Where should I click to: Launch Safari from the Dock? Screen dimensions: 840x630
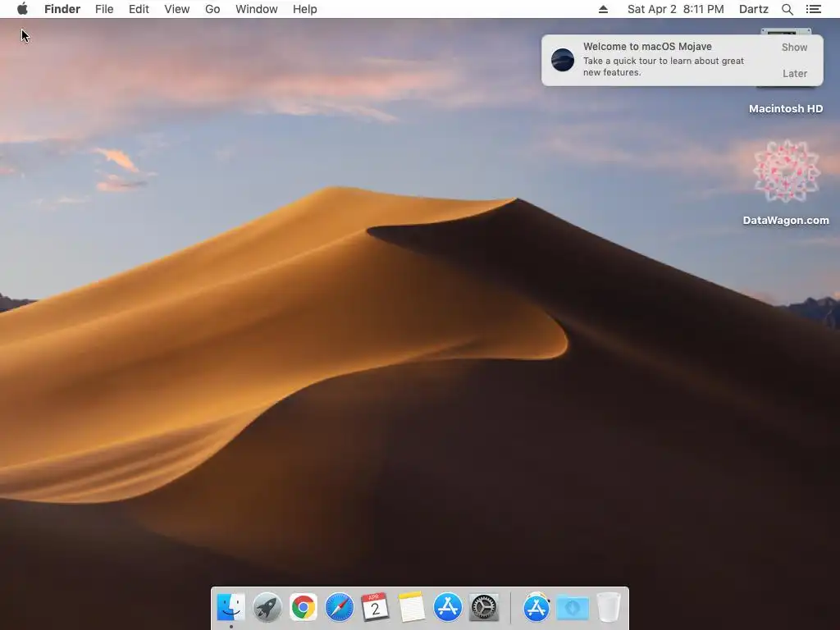(x=339, y=607)
